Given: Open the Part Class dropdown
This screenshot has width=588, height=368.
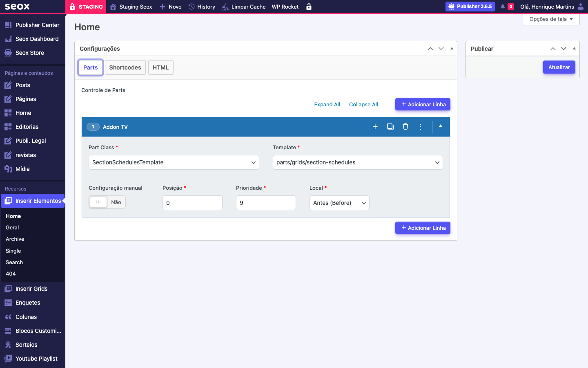Looking at the screenshot, I should click(174, 162).
